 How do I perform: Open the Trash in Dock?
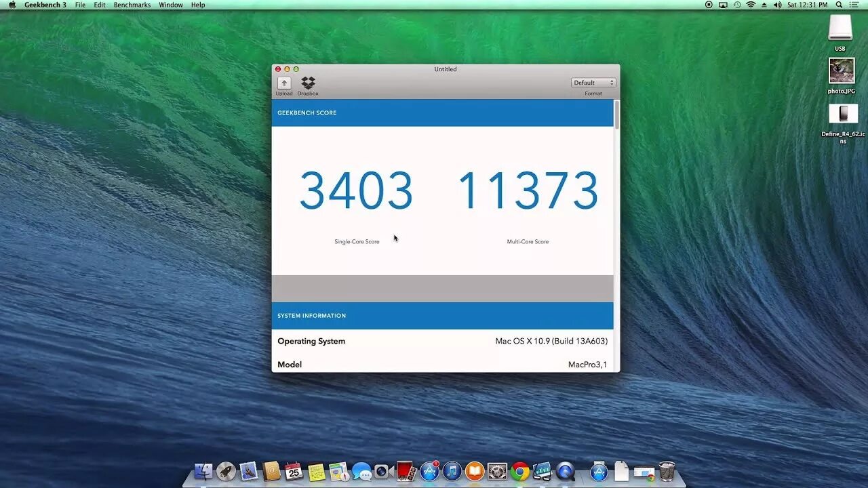click(x=667, y=471)
